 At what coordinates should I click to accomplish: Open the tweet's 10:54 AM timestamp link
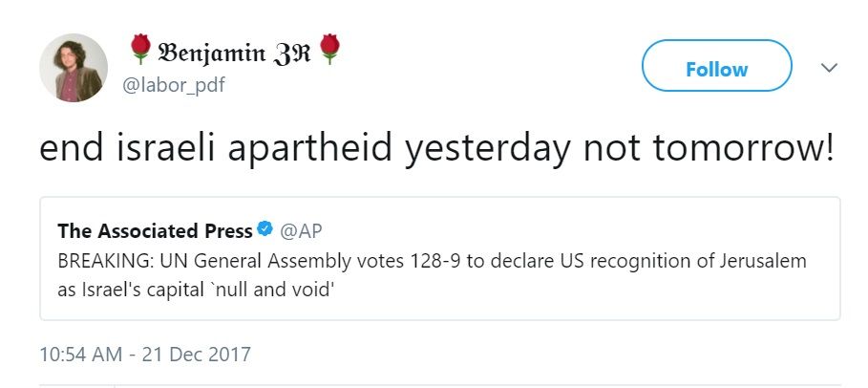[80, 355]
